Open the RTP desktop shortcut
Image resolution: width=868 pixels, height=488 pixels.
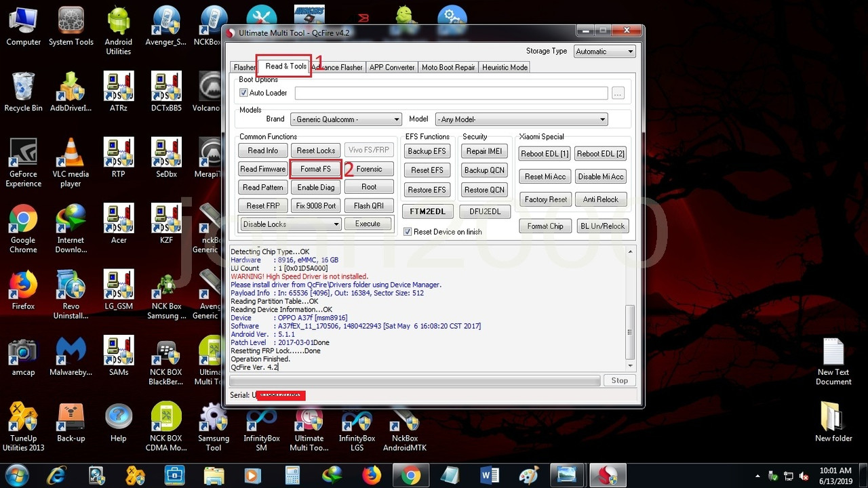(x=119, y=158)
